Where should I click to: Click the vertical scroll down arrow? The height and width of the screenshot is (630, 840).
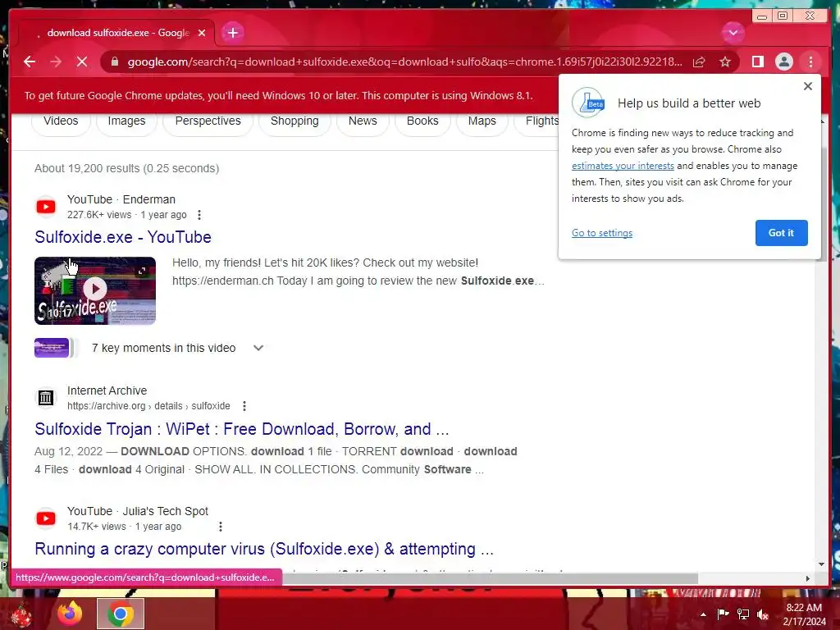pos(822,564)
